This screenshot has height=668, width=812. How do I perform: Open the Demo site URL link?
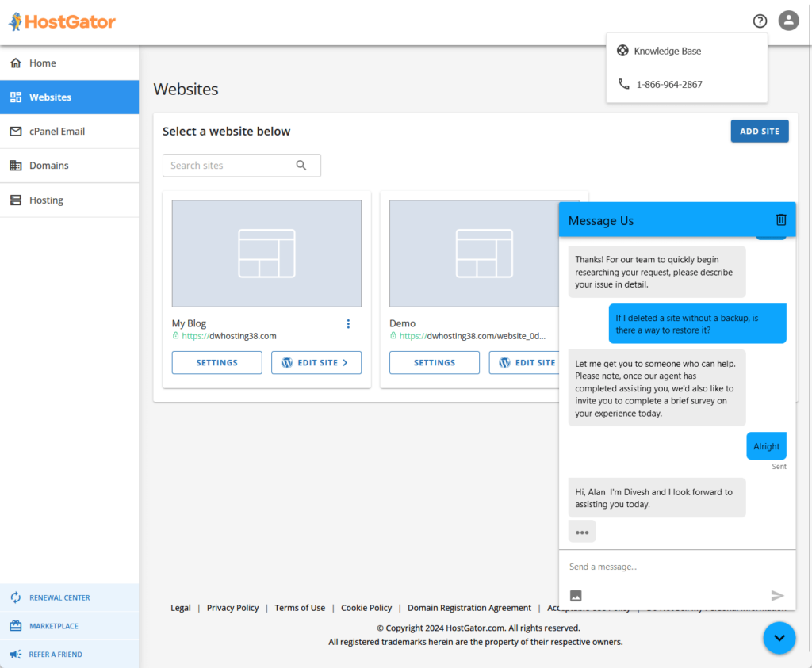(x=473, y=336)
